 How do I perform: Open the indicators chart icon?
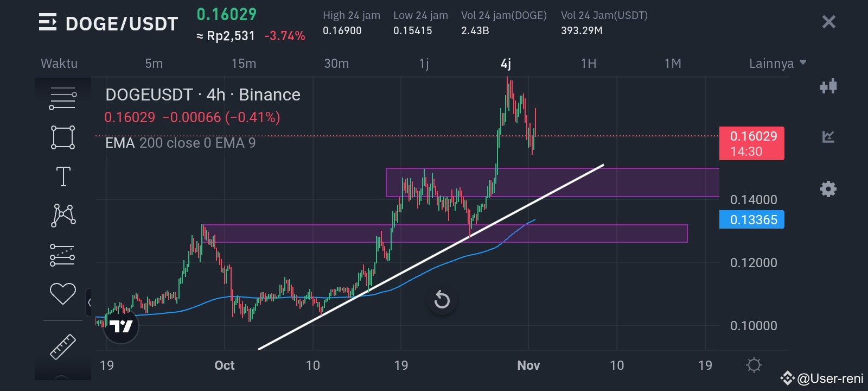pyautogui.click(x=828, y=137)
